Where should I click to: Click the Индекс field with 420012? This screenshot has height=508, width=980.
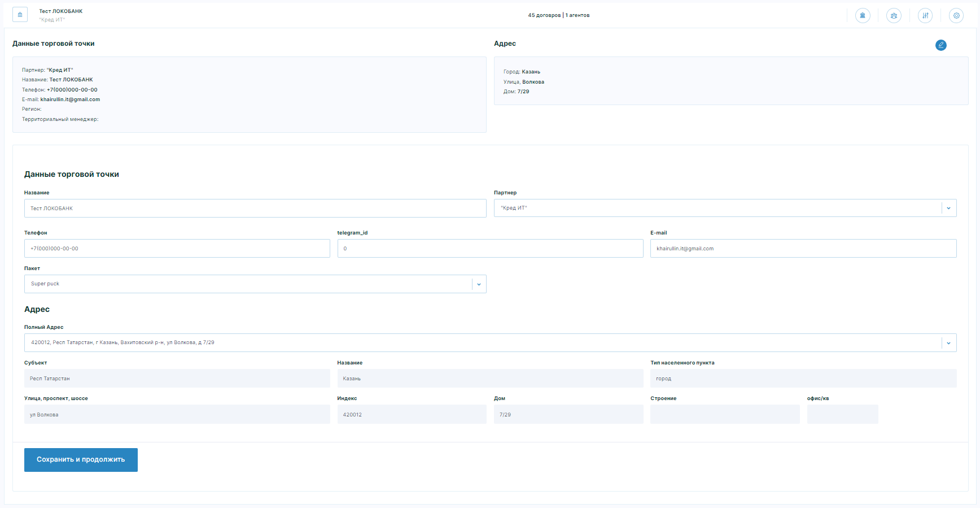coord(412,414)
